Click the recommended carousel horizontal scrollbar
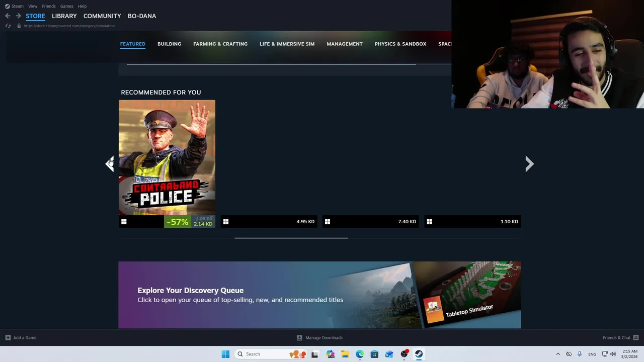This screenshot has width=644, height=362. (291, 238)
